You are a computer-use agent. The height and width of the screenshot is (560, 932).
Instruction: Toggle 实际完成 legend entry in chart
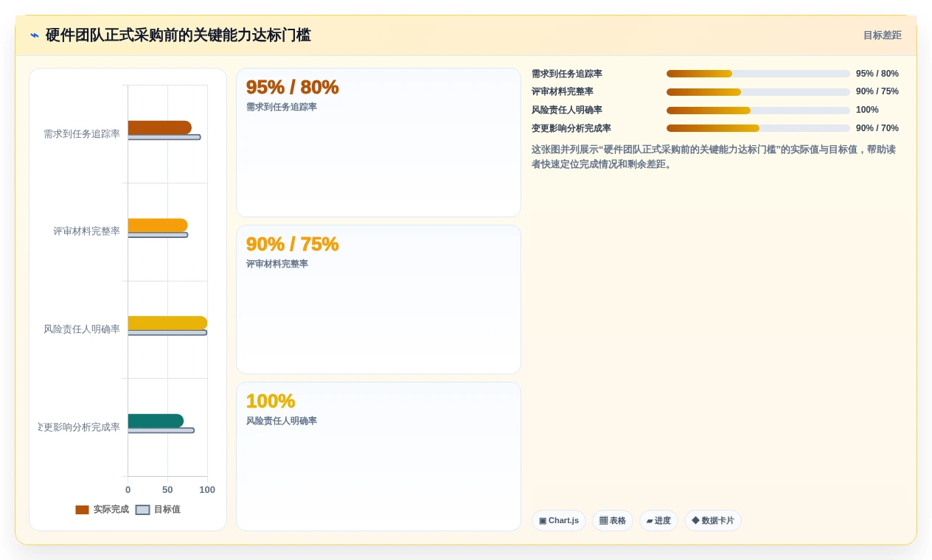(x=102, y=509)
